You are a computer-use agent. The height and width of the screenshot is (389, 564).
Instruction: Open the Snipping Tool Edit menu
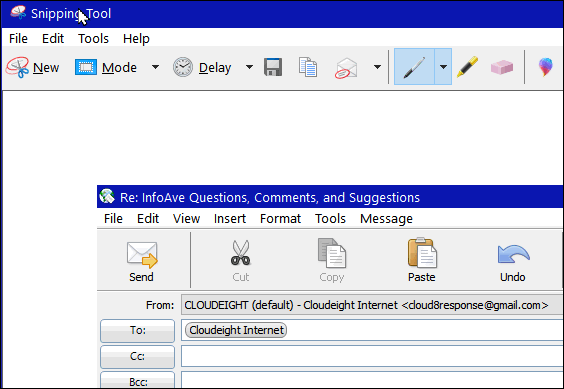pyautogui.click(x=53, y=39)
